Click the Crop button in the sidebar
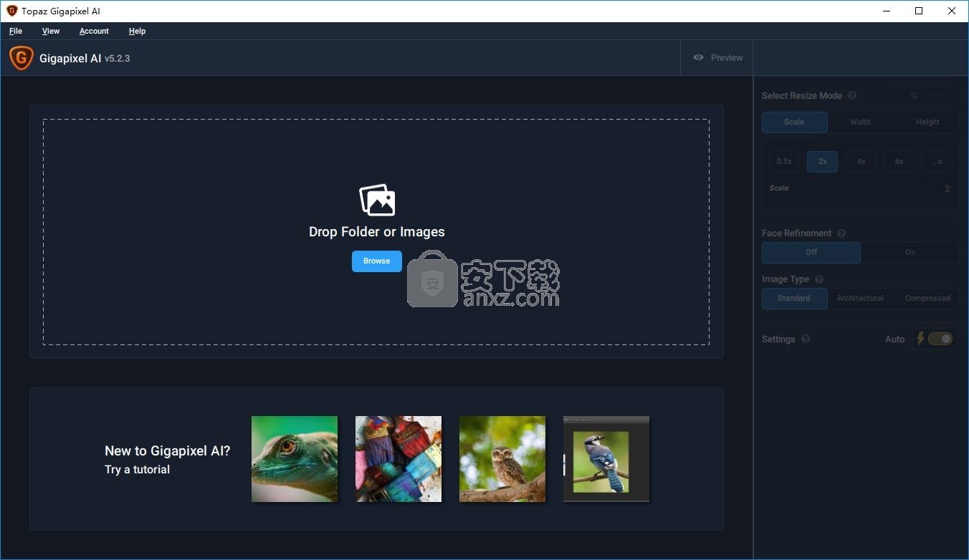969x560 pixels. pos(925,95)
